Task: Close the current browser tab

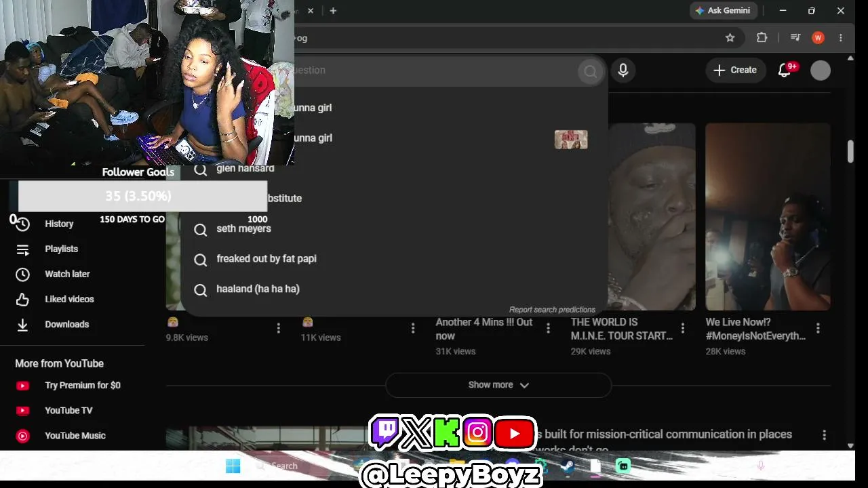Action: point(311,11)
